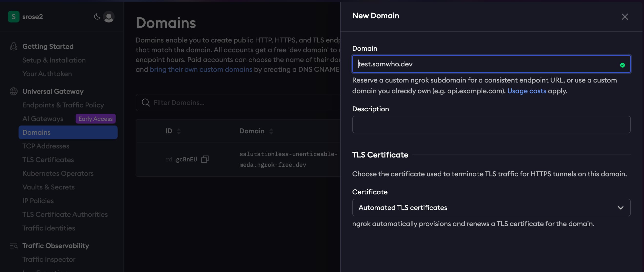The height and width of the screenshot is (272, 644).
Task: Copy the domain ID using the copy icon
Action: coord(204,159)
